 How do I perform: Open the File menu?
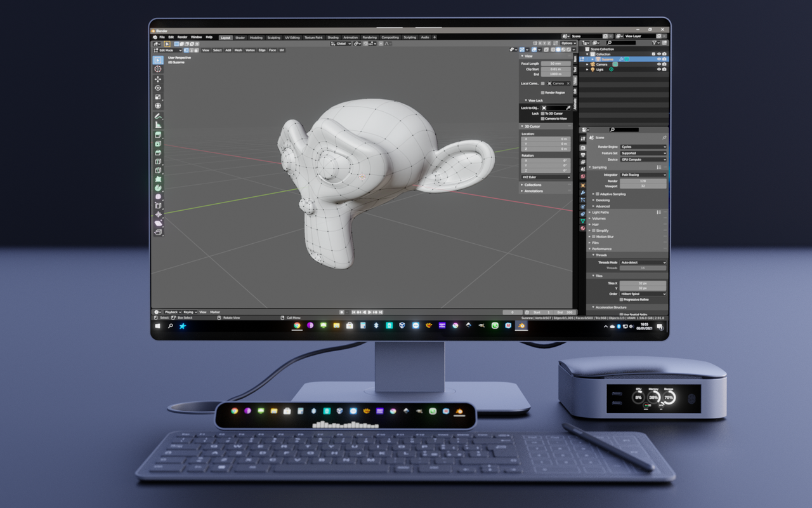click(x=162, y=37)
